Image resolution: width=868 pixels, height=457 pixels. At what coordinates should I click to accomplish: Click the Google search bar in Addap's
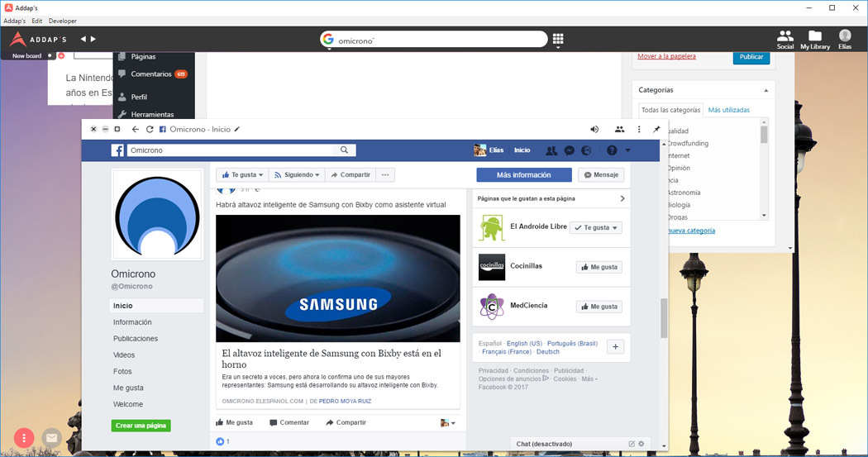pyautogui.click(x=433, y=40)
